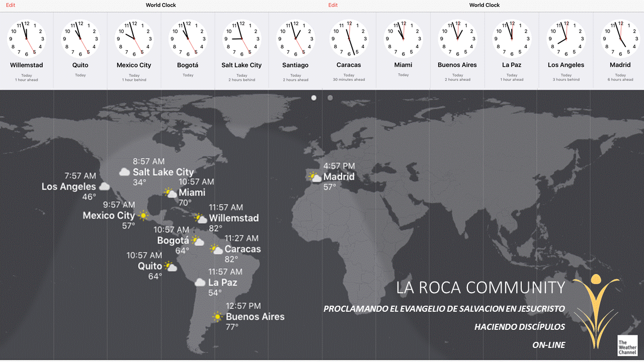644x362 pixels.
Task: Click the 8:57 AM time on map
Action: [149, 161]
